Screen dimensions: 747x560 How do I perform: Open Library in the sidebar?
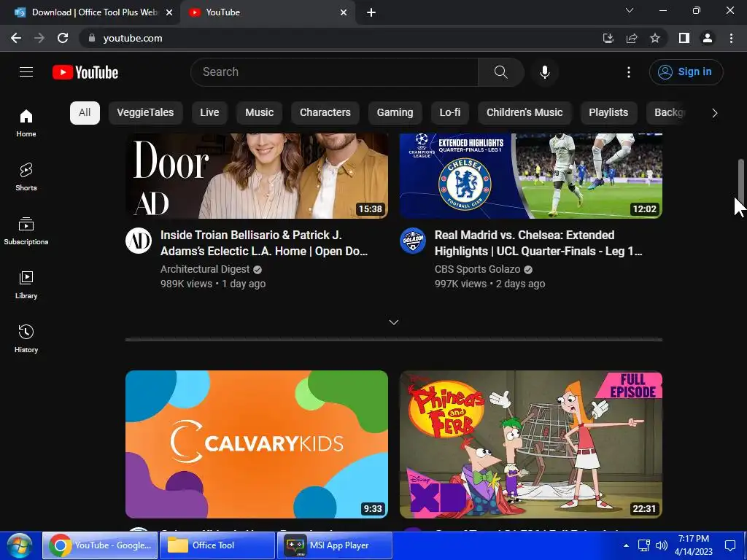point(26,284)
